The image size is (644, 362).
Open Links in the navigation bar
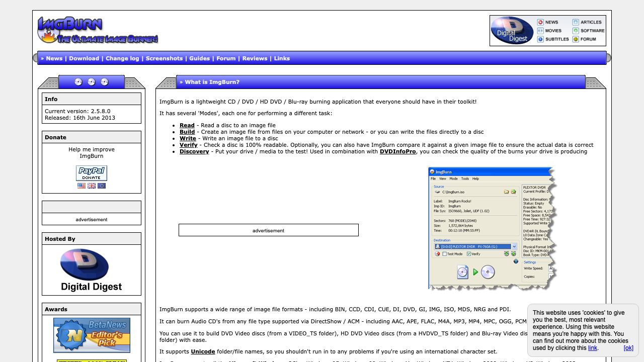[282, 58]
